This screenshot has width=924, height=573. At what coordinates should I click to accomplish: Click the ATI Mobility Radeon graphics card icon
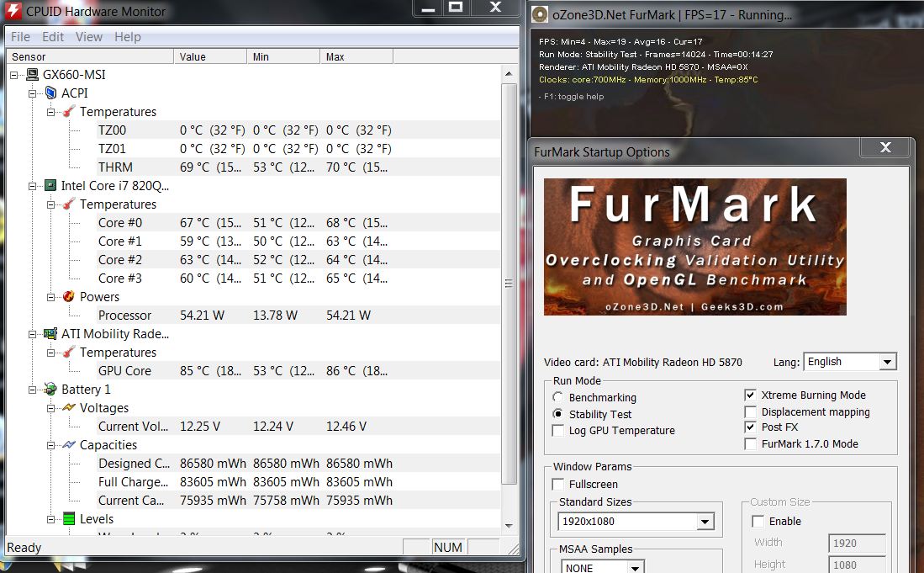pyautogui.click(x=50, y=334)
